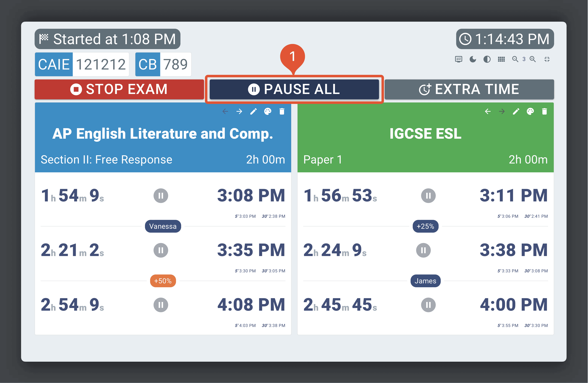588x383 pixels.
Task: Pause Vanessa's timer ending 3:35 PM
Action: [161, 250]
